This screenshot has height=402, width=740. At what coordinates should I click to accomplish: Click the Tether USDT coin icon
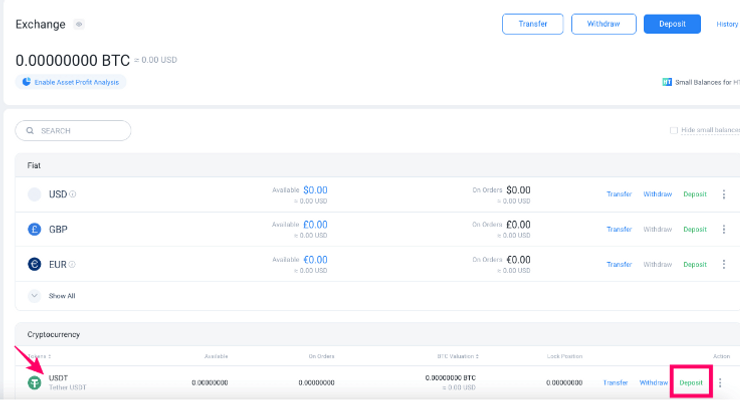34,383
